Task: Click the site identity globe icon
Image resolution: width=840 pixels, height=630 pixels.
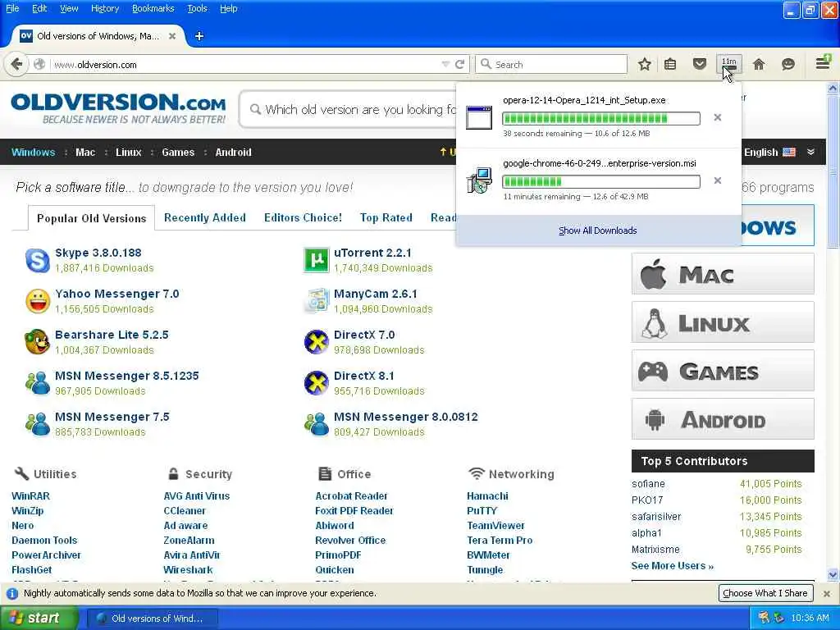Action: [39, 64]
